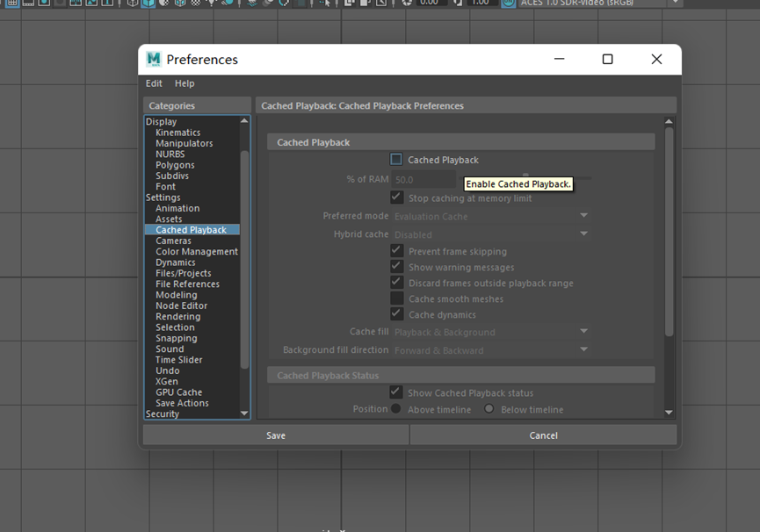This screenshot has width=760, height=532.
Task: Select the Files/Projects category
Action: click(x=184, y=273)
